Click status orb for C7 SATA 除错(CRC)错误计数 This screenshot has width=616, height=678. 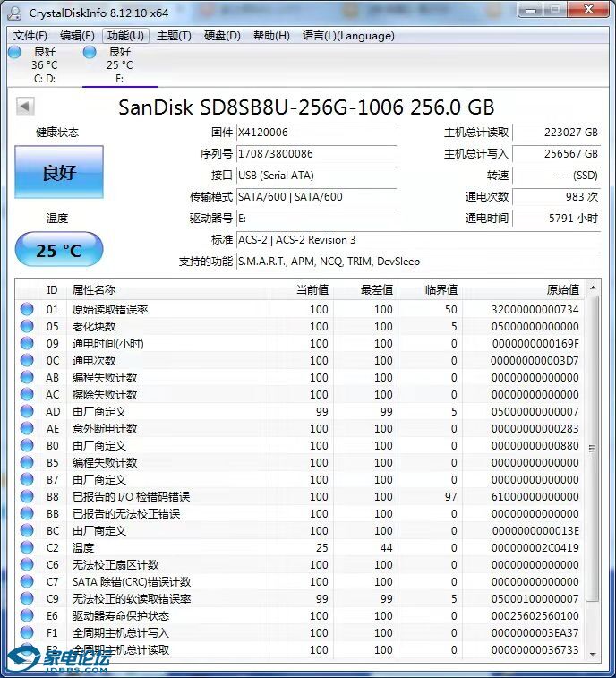pyautogui.click(x=27, y=581)
